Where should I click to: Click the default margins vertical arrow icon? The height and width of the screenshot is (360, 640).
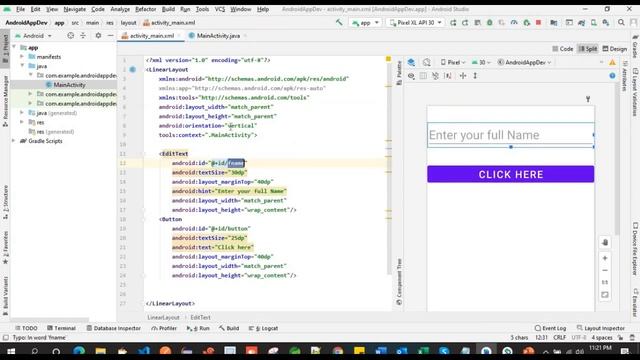click(475, 76)
